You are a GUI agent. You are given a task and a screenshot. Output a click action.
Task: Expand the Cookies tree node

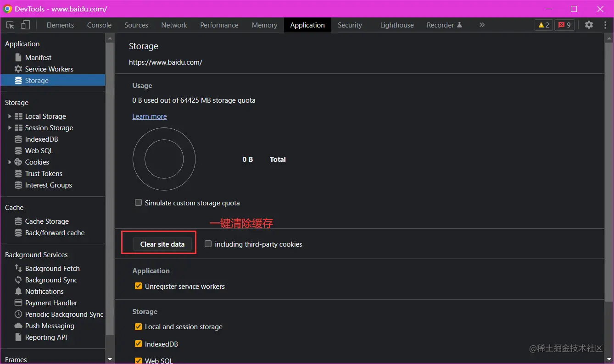pos(10,162)
